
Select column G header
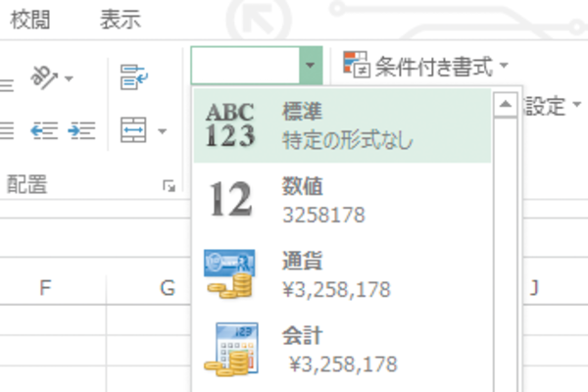pyautogui.click(x=168, y=288)
